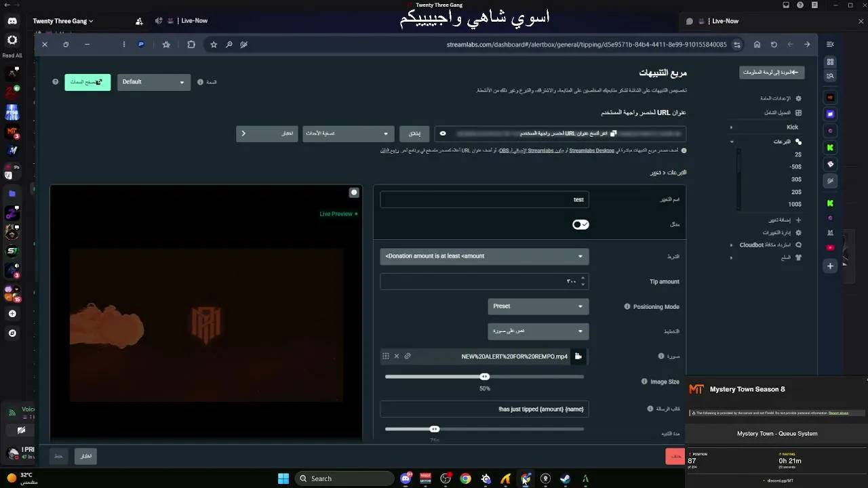Open general settings in the sidebar
The height and width of the screenshot is (488, 868).
(x=781, y=99)
